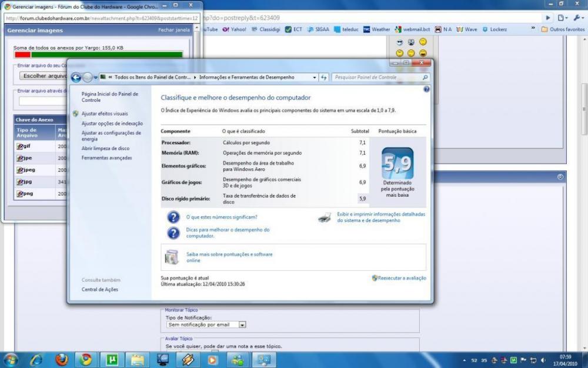The image size is (588, 368).
Task: Click Reexecutar a avaliação link
Action: (x=402, y=278)
